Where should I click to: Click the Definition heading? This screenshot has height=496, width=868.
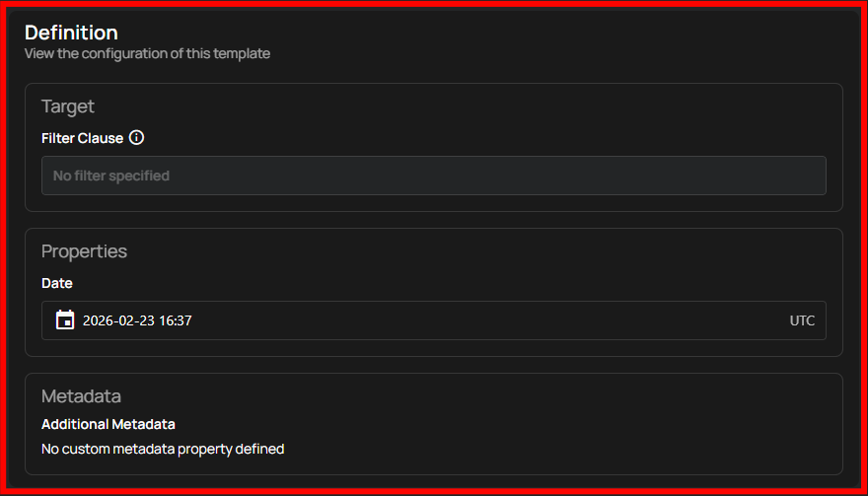click(x=71, y=33)
